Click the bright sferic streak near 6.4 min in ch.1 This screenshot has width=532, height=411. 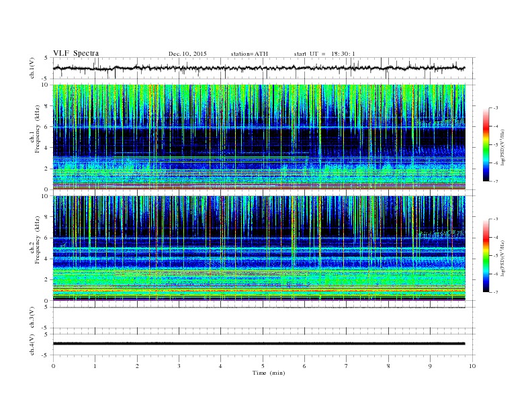pos(320,136)
